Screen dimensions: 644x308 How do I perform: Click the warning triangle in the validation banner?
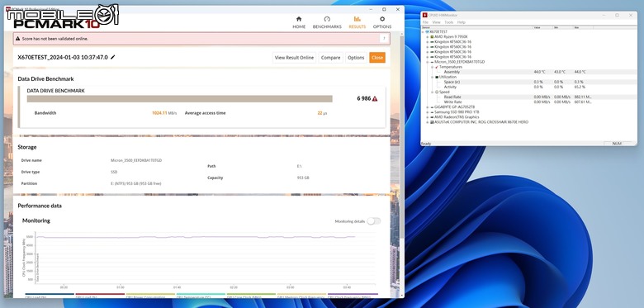pyautogui.click(x=17, y=39)
